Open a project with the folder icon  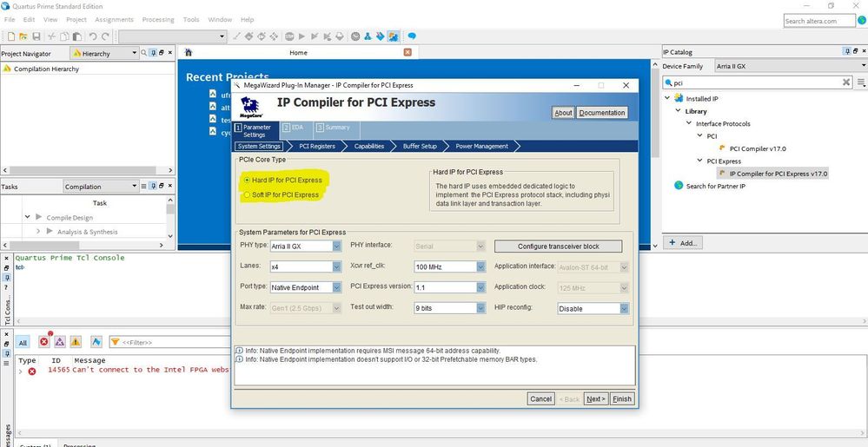(x=23, y=36)
